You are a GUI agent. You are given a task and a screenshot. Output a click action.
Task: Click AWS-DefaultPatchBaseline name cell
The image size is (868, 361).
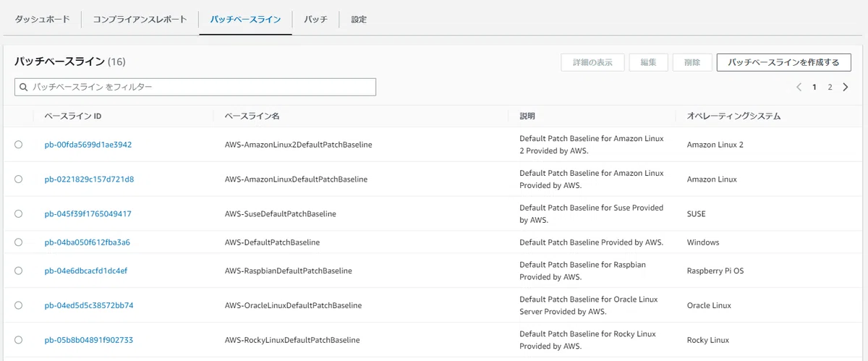273,242
